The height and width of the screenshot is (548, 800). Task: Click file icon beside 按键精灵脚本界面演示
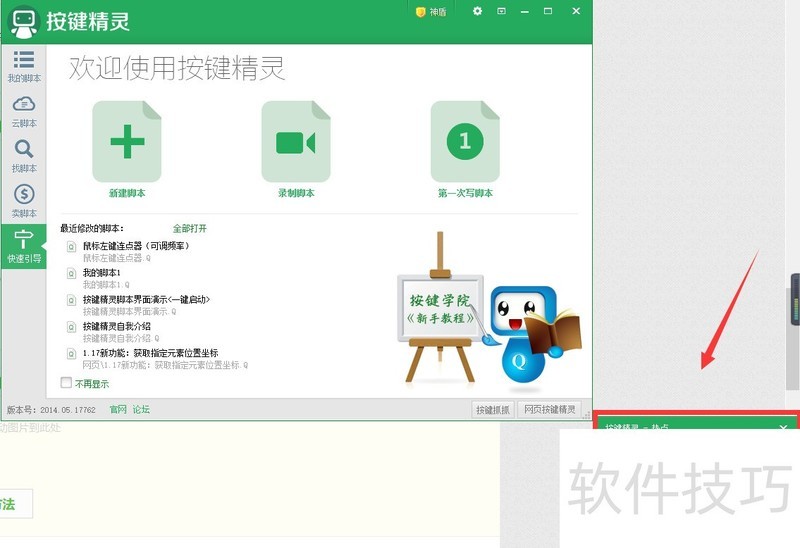click(72, 300)
